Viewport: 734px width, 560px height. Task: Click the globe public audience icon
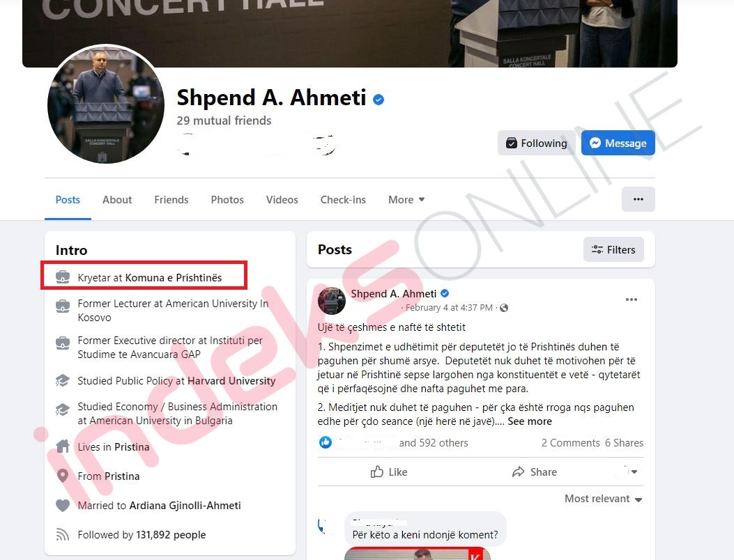coord(504,308)
